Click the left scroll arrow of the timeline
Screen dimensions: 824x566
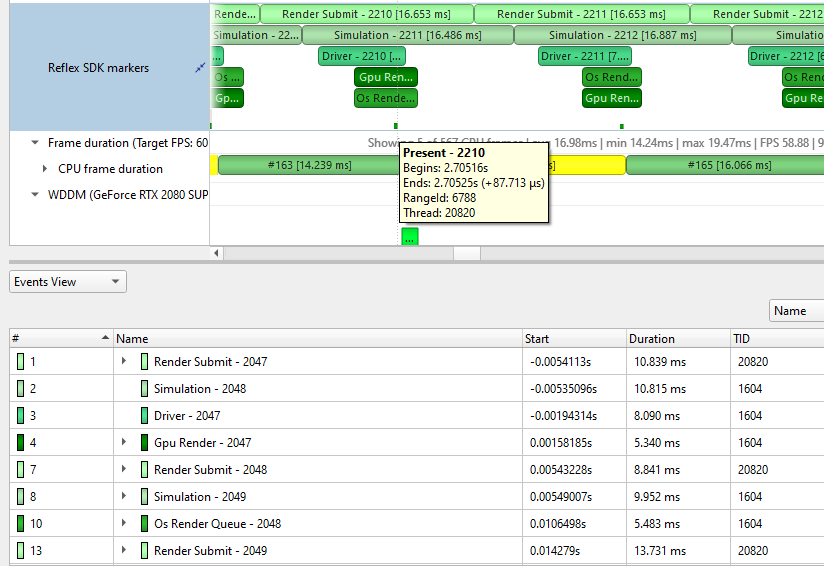pyautogui.click(x=218, y=254)
